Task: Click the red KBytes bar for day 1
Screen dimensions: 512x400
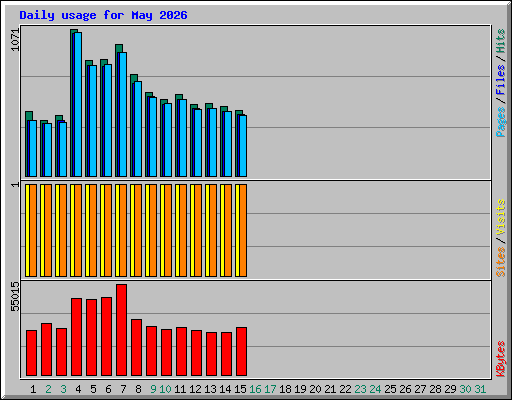Action: tap(31, 353)
